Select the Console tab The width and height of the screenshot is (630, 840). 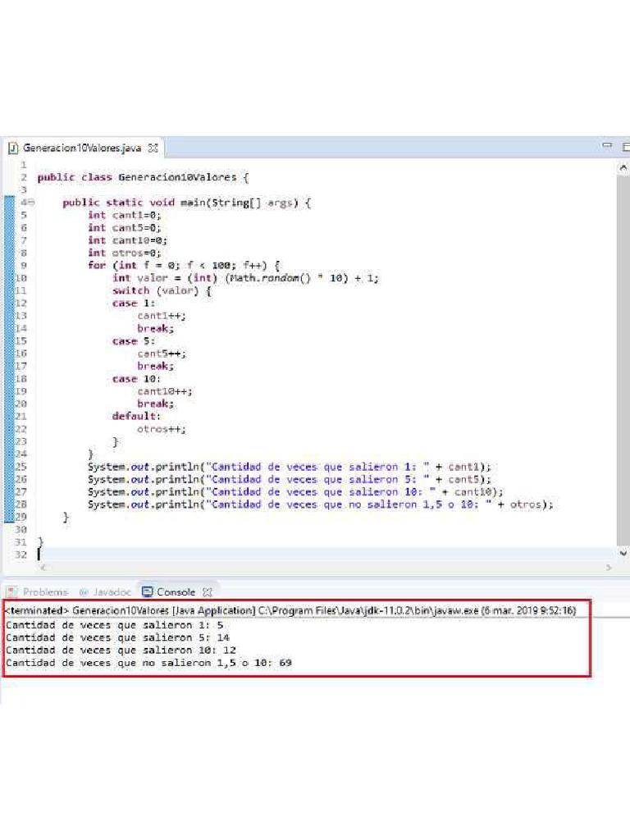tap(176, 592)
